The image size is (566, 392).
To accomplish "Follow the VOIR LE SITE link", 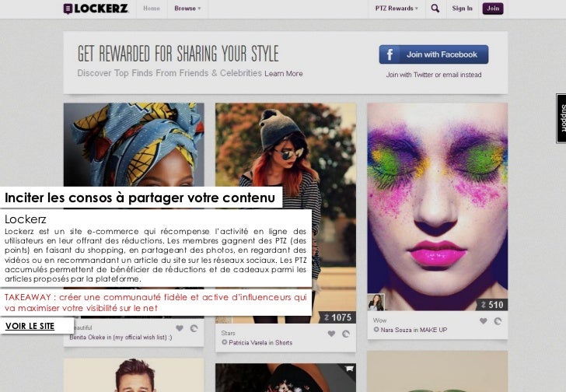I will click(30, 326).
